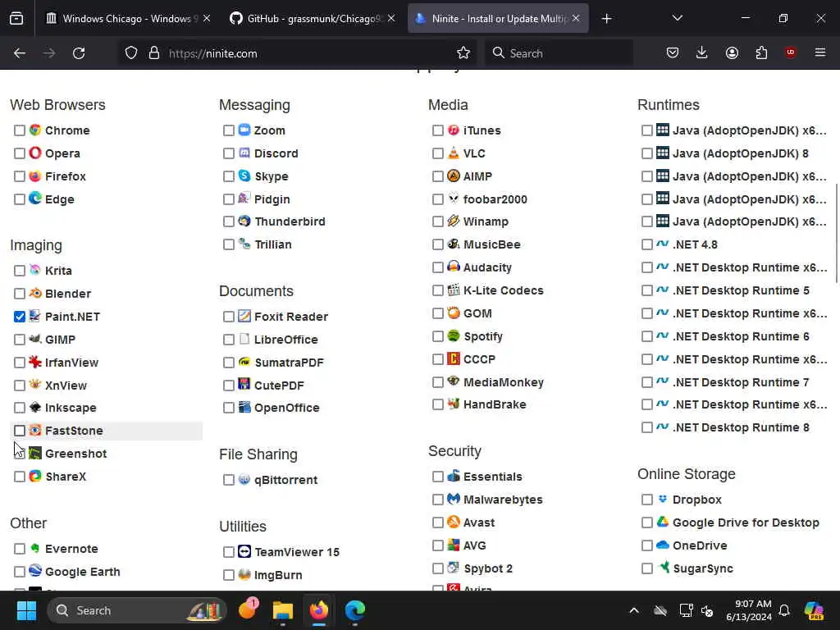This screenshot has width=840, height=630.
Task: Select the K-Lite Codecs label
Action: pos(503,290)
